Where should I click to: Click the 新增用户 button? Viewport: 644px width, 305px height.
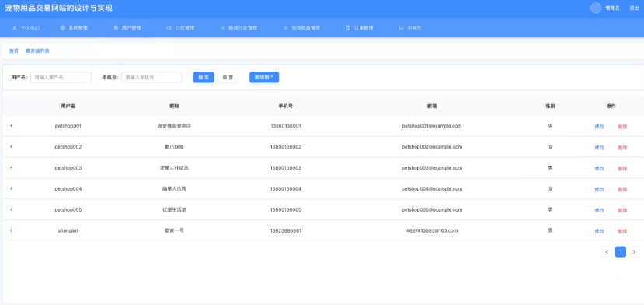[264, 77]
